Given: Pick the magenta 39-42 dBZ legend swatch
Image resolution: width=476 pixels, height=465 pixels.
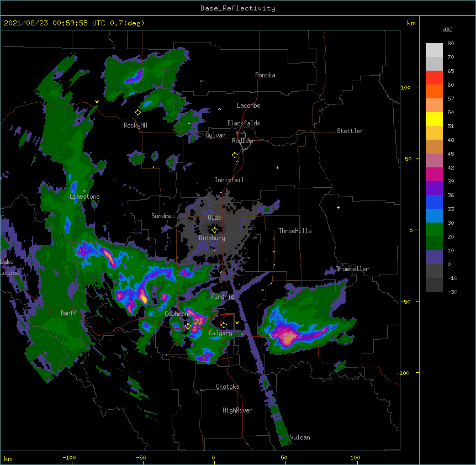Looking at the screenshot, I should [434, 174].
